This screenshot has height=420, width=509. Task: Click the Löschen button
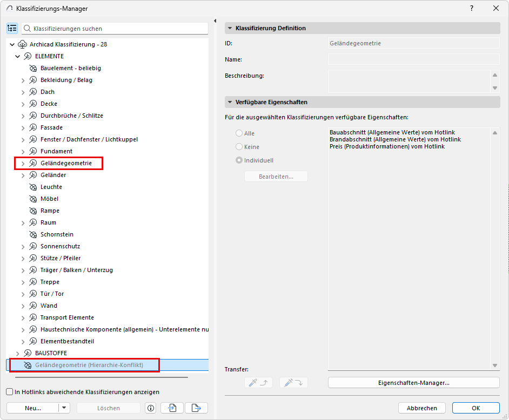pos(109,408)
